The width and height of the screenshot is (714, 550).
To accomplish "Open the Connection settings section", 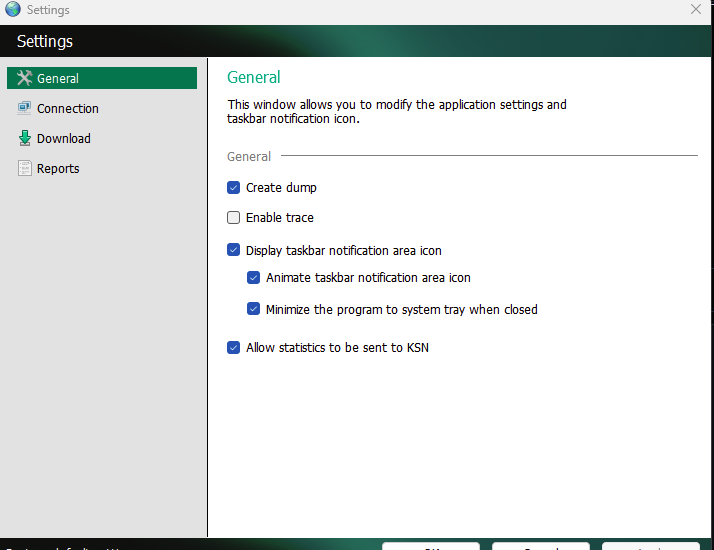I will [x=58, y=108].
